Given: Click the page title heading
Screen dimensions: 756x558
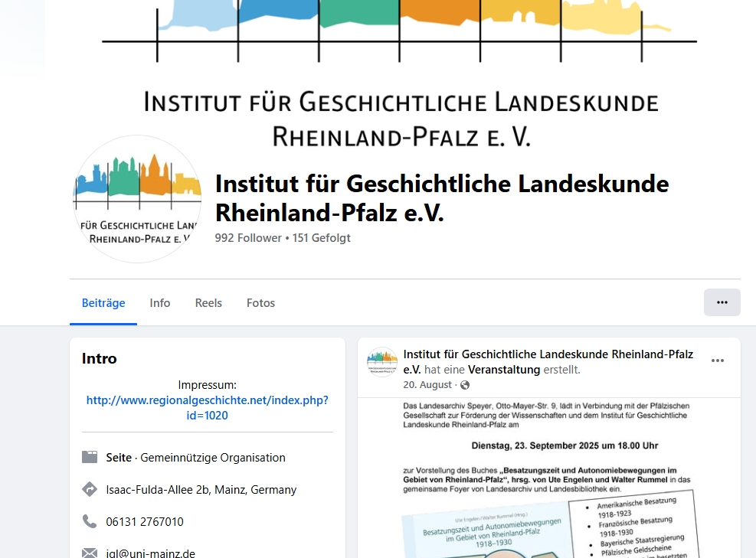Looking at the screenshot, I should tap(442, 198).
